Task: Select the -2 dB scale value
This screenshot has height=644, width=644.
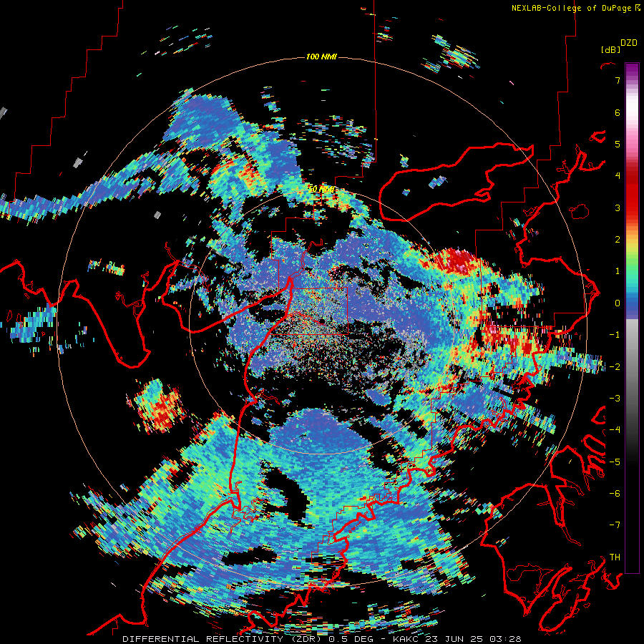Action: (615, 366)
